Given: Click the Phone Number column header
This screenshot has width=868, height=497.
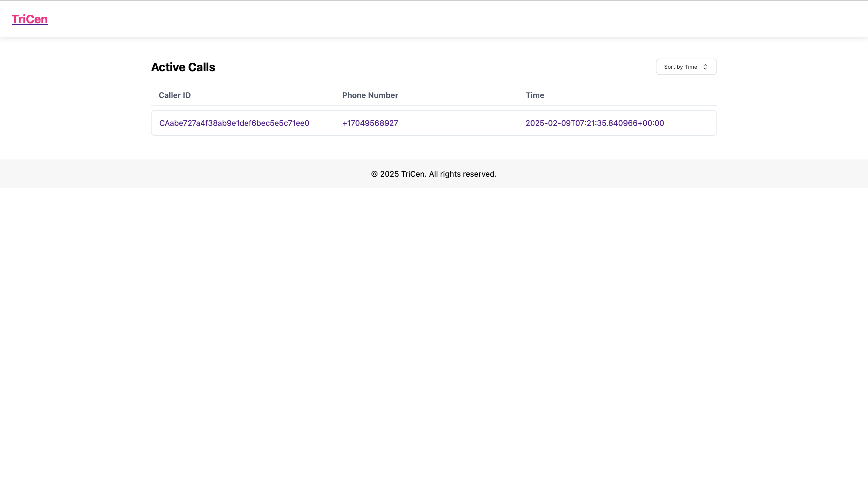Looking at the screenshot, I should (370, 95).
